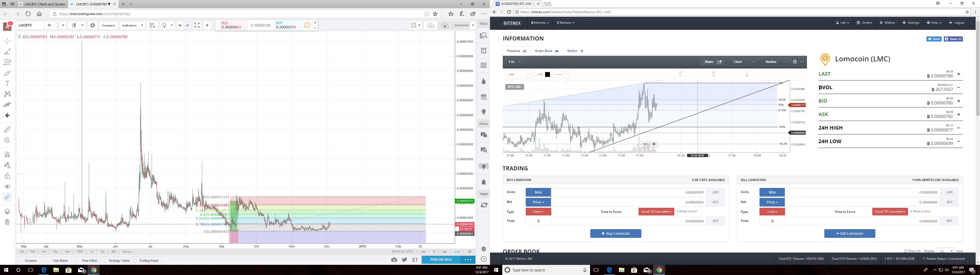This screenshot has width=980, height=275.
Task: Open the TradingView calendar sidebar icon
Action: click(x=484, y=97)
